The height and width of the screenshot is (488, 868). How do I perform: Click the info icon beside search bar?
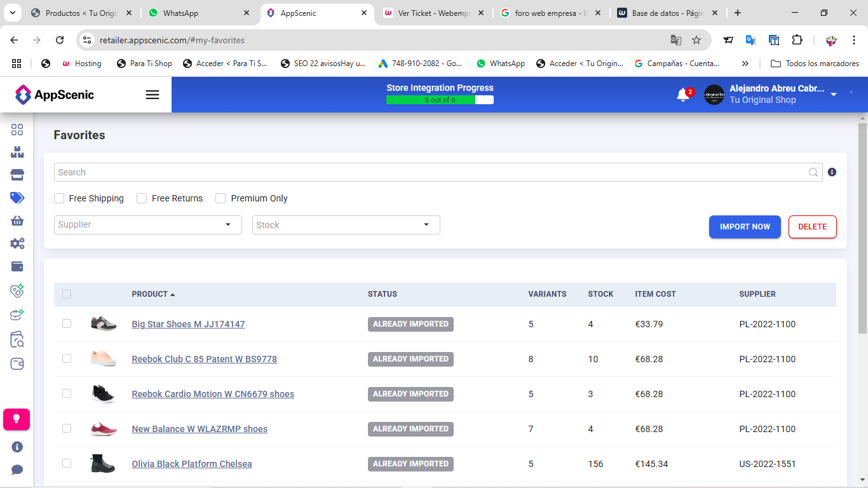pos(832,172)
